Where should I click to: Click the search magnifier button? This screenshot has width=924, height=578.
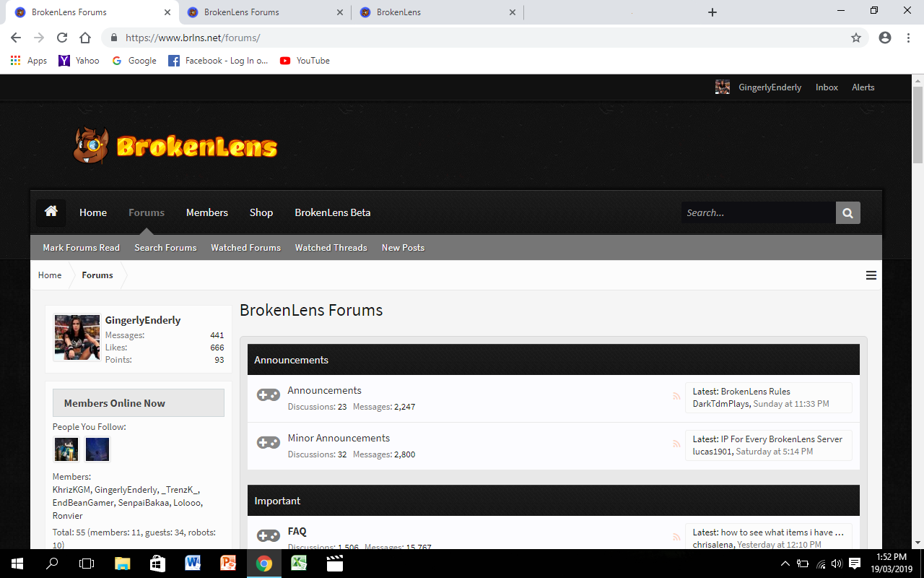[x=848, y=212]
